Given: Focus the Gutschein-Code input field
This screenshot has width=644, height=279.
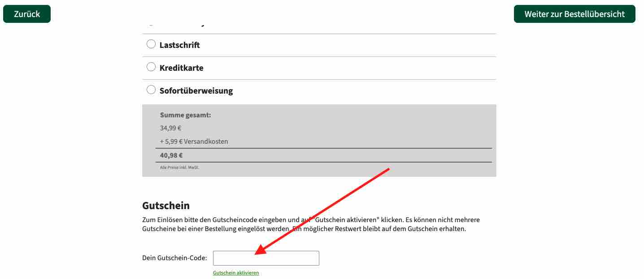Looking at the screenshot, I should click(266, 258).
